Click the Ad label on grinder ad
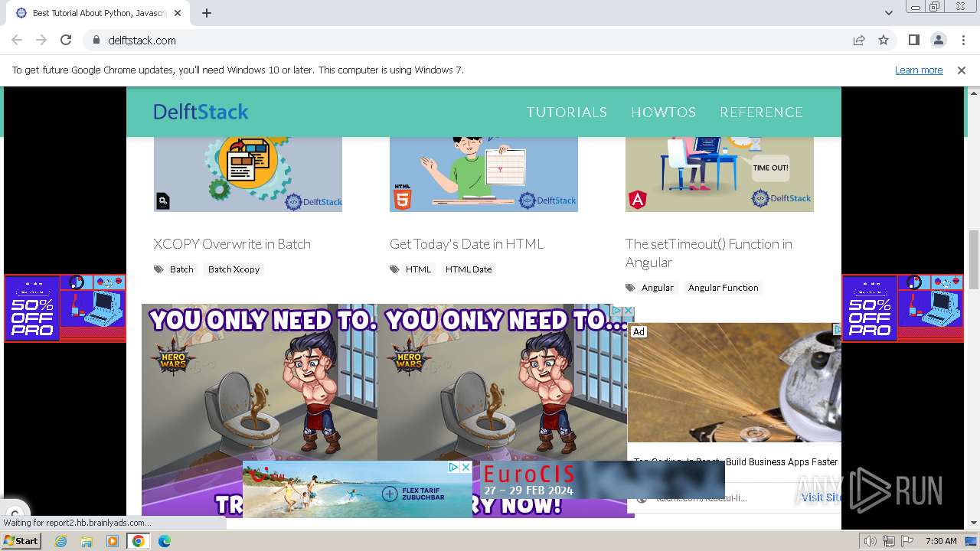 click(639, 331)
